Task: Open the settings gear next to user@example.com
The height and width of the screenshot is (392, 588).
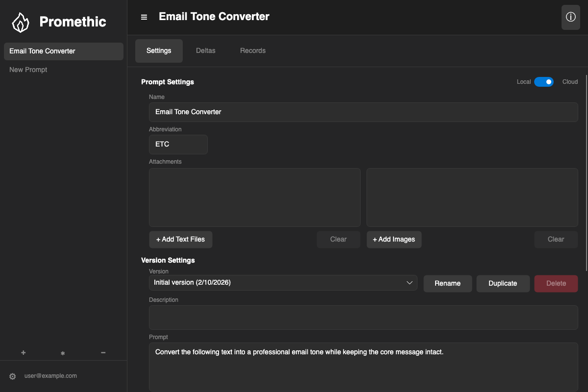Action: [x=12, y=376]
